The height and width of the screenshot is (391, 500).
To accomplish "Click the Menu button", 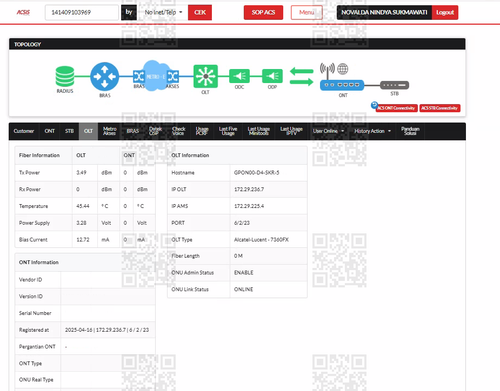I will pyautogui.click(x=307, y=12).
